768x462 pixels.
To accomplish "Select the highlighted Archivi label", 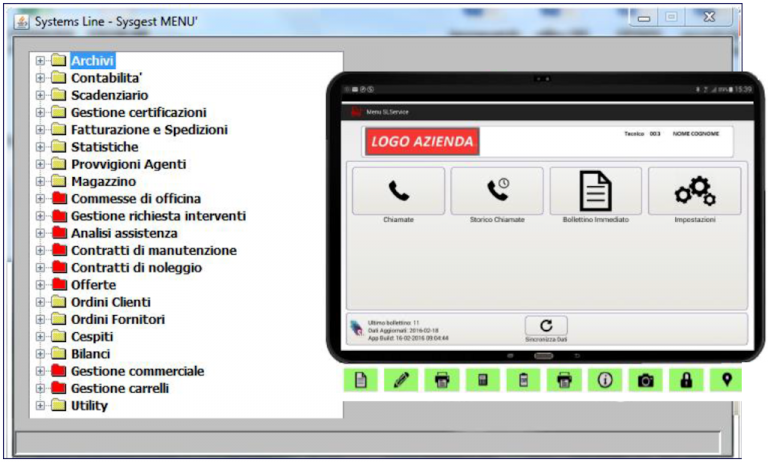I will tap(93, 61).
